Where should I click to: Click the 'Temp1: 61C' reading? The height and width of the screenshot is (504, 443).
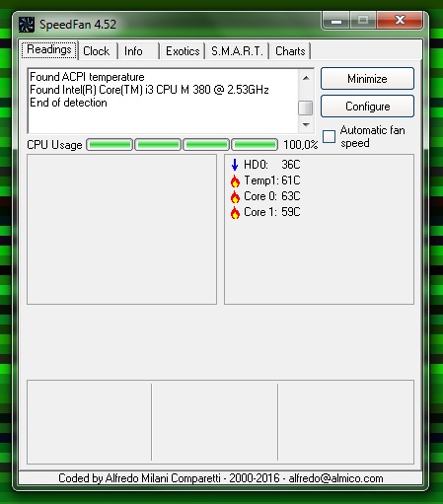[x=272, y=180]
